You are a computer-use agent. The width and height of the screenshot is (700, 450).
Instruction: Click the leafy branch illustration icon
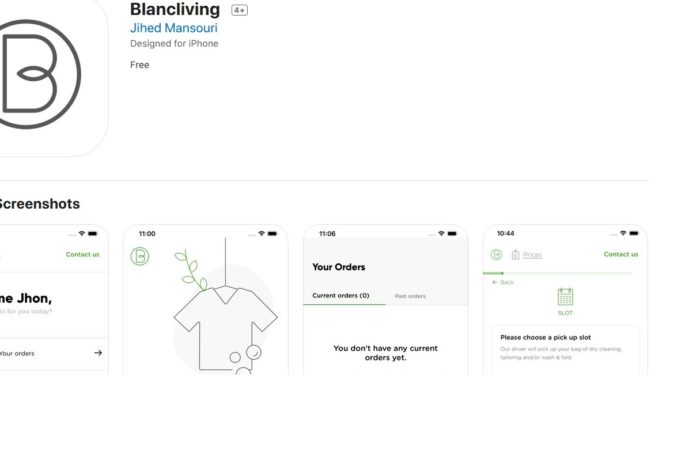tap(187, 268)
